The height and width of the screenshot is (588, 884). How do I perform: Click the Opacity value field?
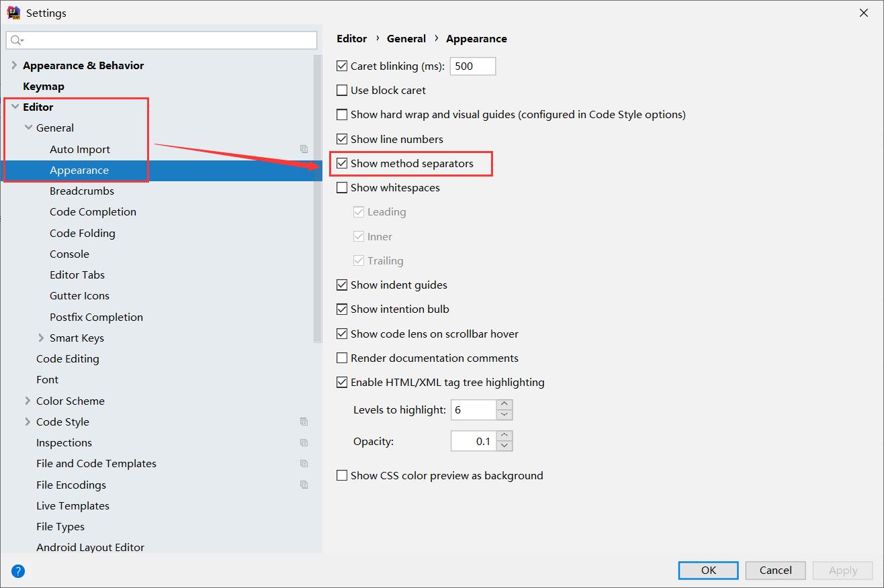click(474, 441)
